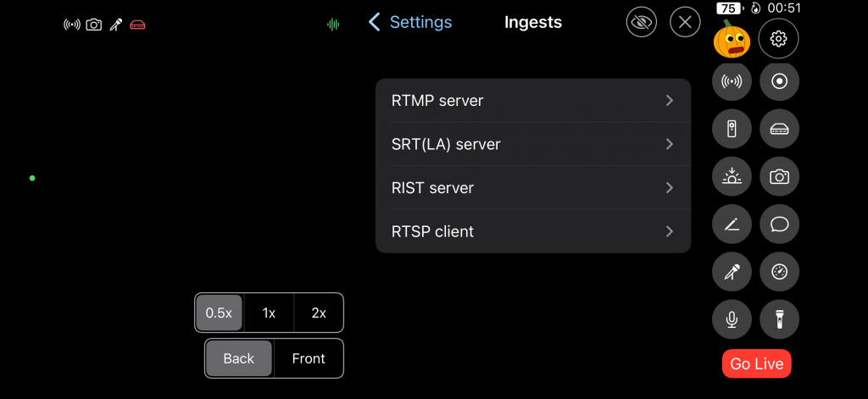Select the 1x zoom level
The image size is (868, 399).
click(269, 313)
